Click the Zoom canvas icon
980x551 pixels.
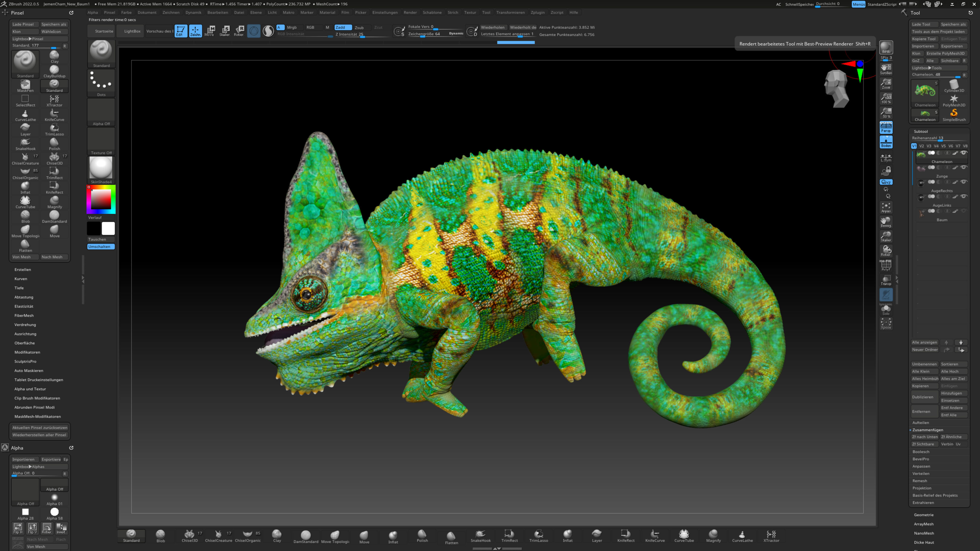tap(886, 84)
